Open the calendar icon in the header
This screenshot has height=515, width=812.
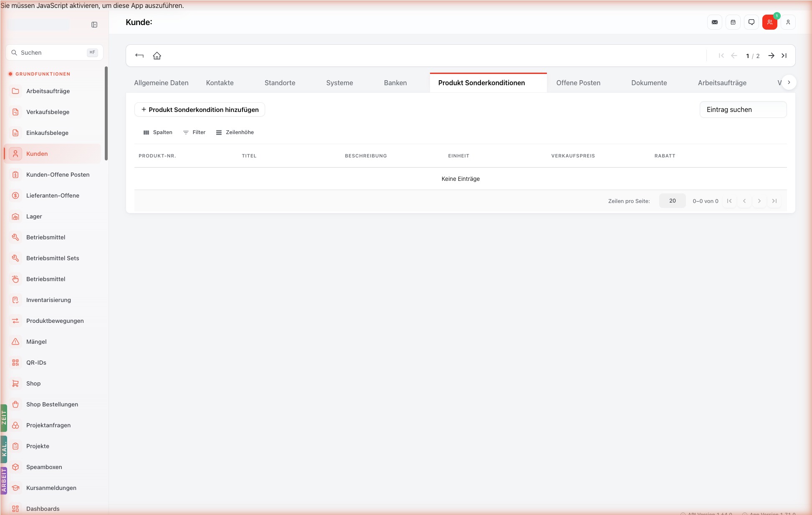coord(733,22)
